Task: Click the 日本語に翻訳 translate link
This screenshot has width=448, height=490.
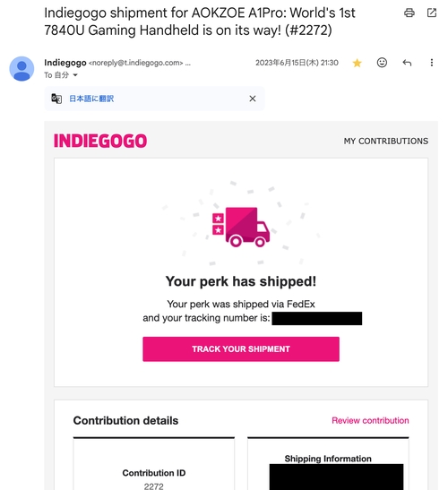Action: coord(91,99)
